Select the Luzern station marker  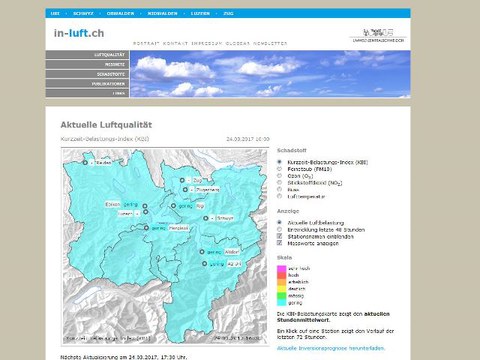(x=146, y=212)
